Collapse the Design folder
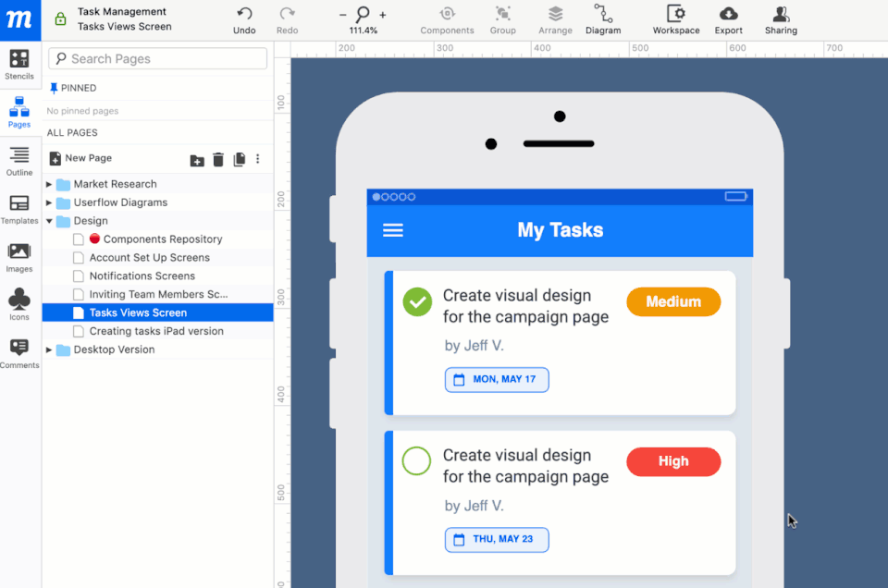888x588 pixels. 49,221
